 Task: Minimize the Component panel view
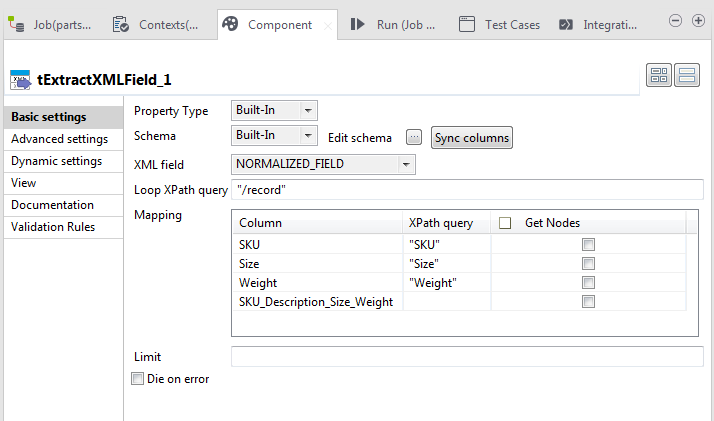point(675,20)
